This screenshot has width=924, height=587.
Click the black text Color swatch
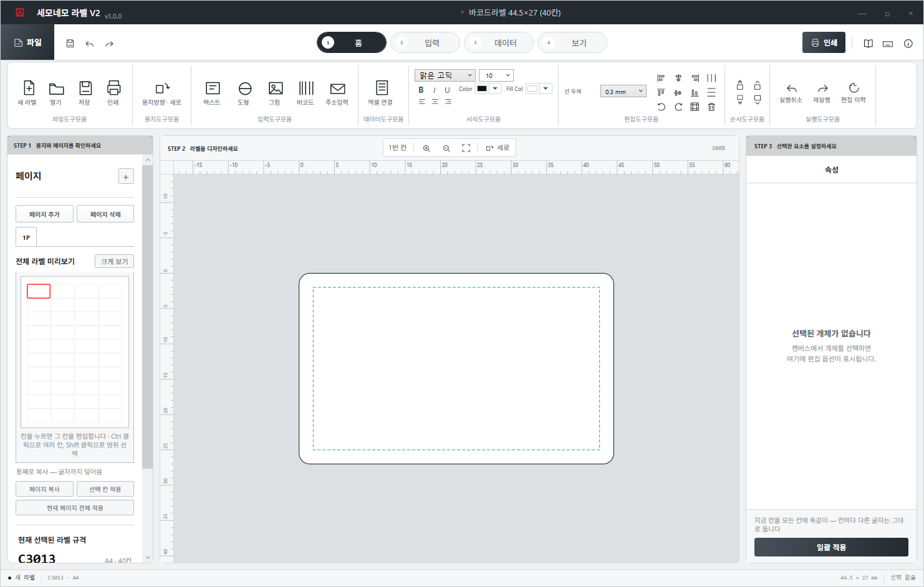click(482, 88)
